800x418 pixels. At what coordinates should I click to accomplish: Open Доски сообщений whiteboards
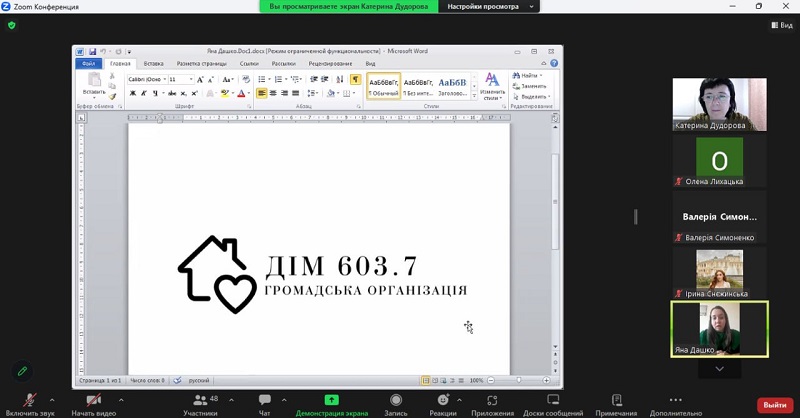coord(553,405)
